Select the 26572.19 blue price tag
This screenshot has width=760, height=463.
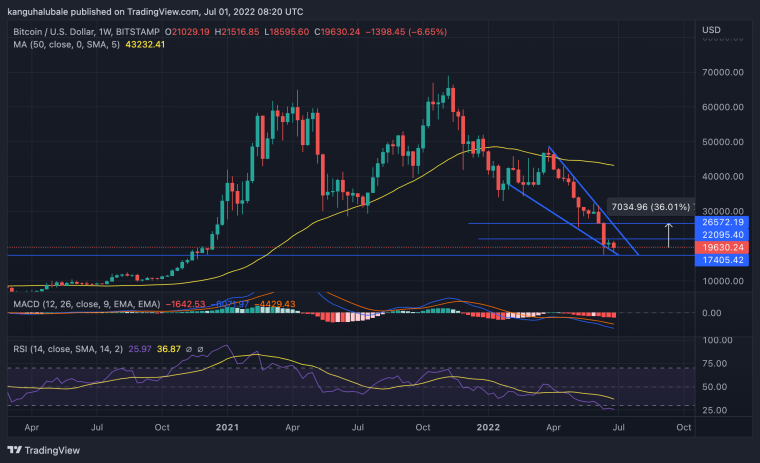(722, 222)
